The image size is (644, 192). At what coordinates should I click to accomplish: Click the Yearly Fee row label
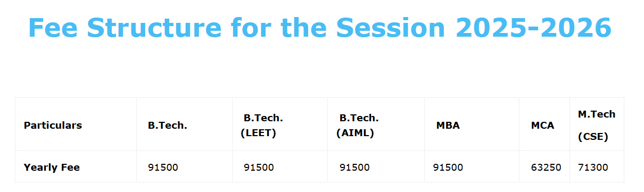point(52,167)
